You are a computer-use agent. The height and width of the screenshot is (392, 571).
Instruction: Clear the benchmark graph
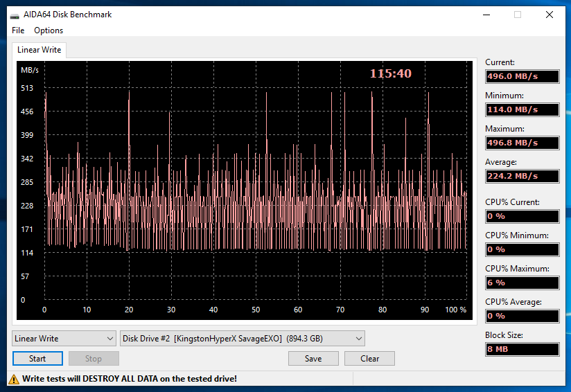point(369,359)
